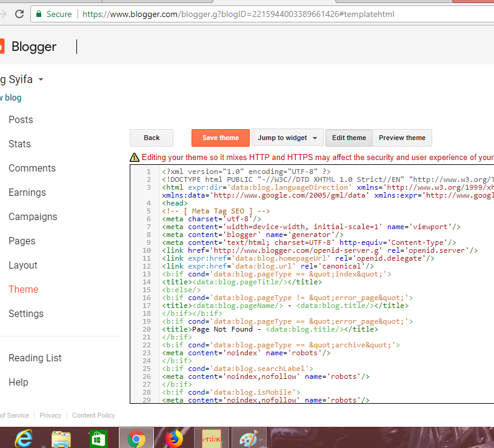Click the Blogger logo icon
Image resolution: width=494 pixels, height=448 pixels.
tap(3, 46)
